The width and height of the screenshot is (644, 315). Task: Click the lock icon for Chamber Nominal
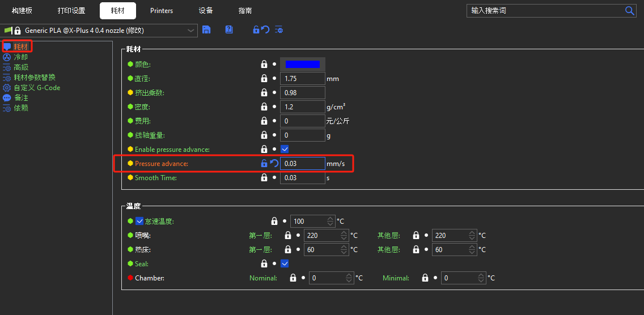[293, 278]
